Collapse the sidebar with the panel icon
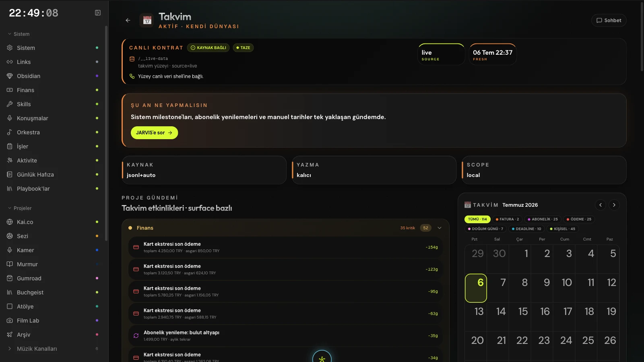Image resolution: width=644 pixels, height=362 pixels. pos(98,13)
